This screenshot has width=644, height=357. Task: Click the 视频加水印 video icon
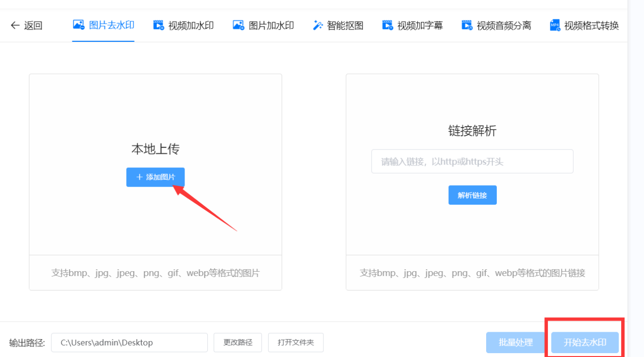tap(159, 25)
